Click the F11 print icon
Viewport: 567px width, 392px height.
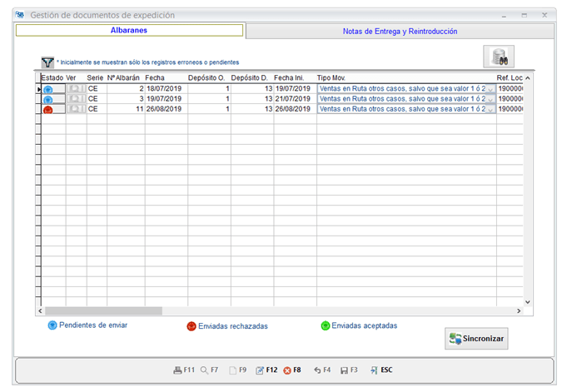[x=177, y=370]
